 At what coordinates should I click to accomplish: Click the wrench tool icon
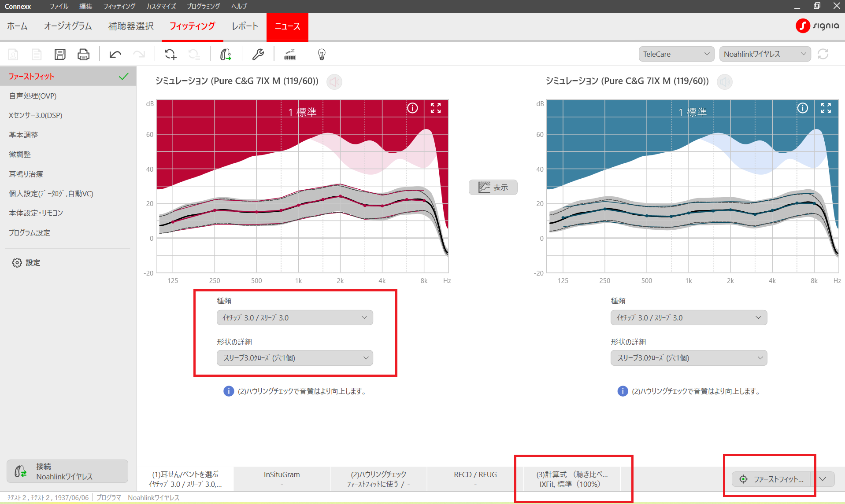pyautogui.click(x=258, y=54)
